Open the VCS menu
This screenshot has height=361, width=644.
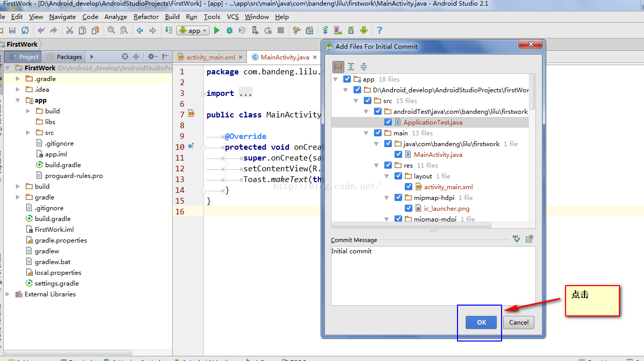coord(233,16)
